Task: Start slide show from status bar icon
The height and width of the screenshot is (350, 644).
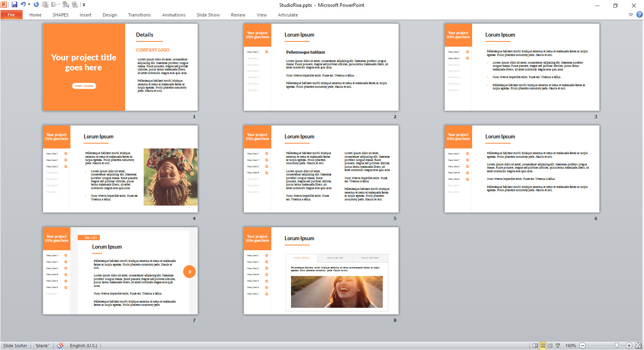Action: [x=557, y=346]
